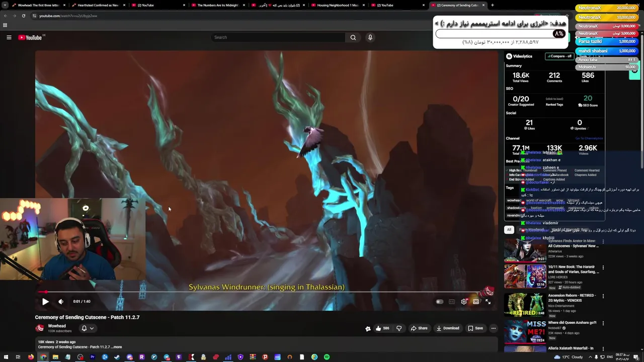The image size is (644, 362).
Task: Share the video
Action: 419,328
